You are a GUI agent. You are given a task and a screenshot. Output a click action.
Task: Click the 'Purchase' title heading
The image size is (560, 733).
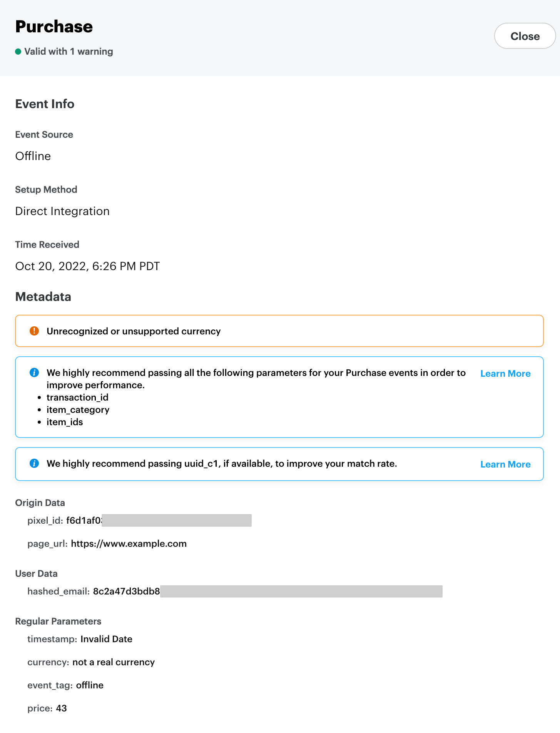[54, 27]
